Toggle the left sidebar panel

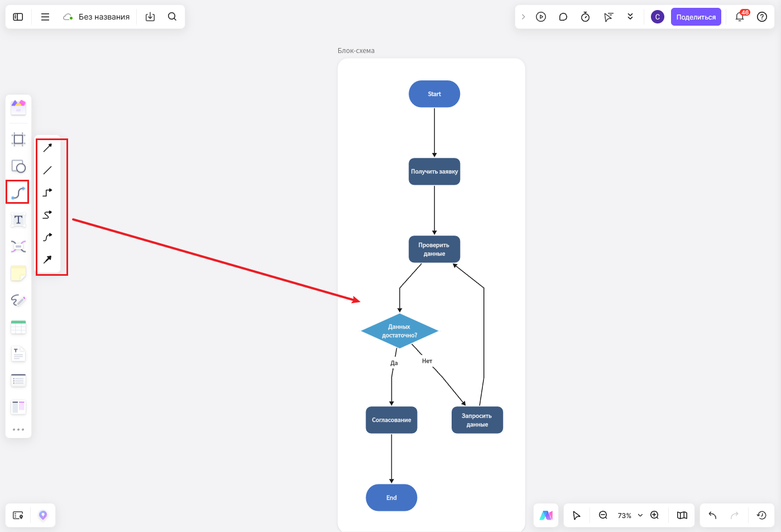tap(18, 17)
